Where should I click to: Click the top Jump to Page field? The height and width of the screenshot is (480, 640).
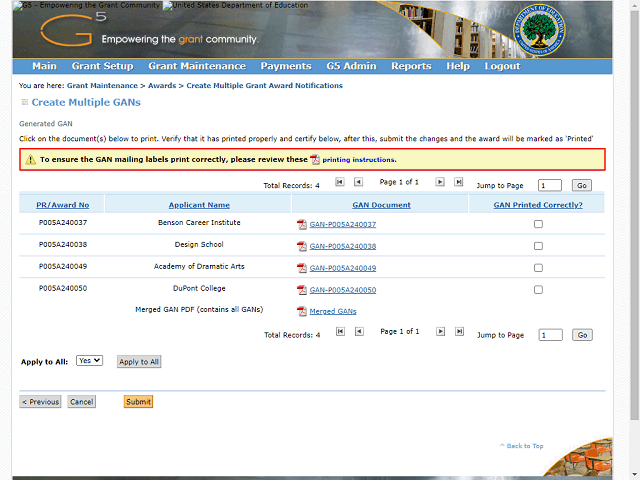coord(549,186)
